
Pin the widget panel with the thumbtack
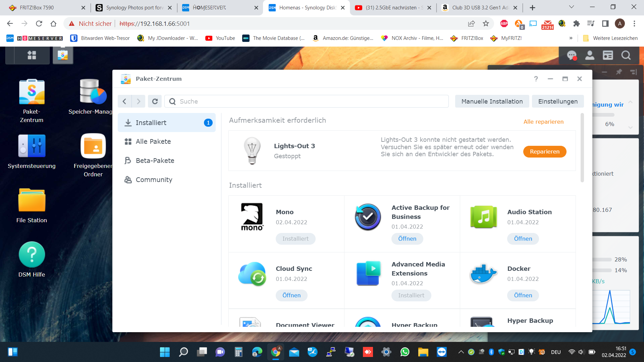point(619,72)
